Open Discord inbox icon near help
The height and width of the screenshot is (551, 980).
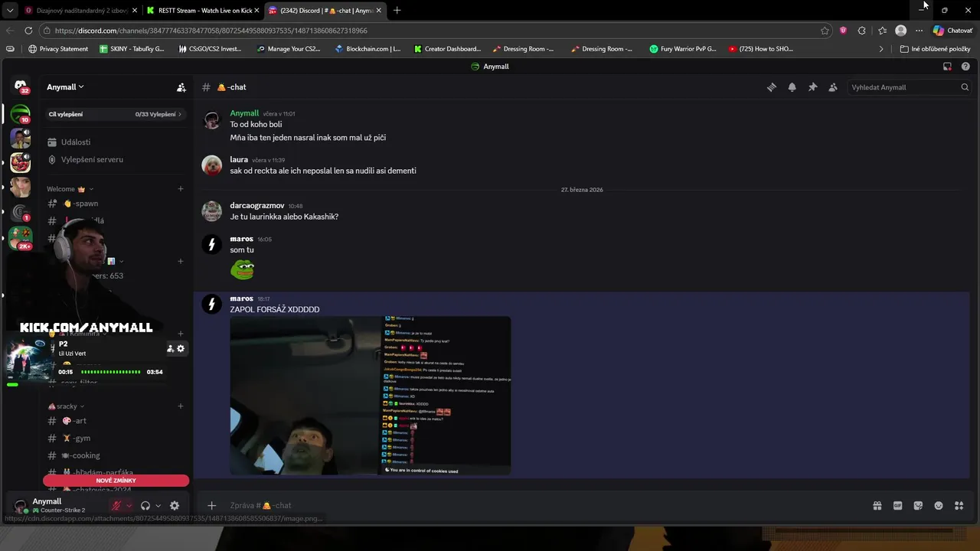947,67
